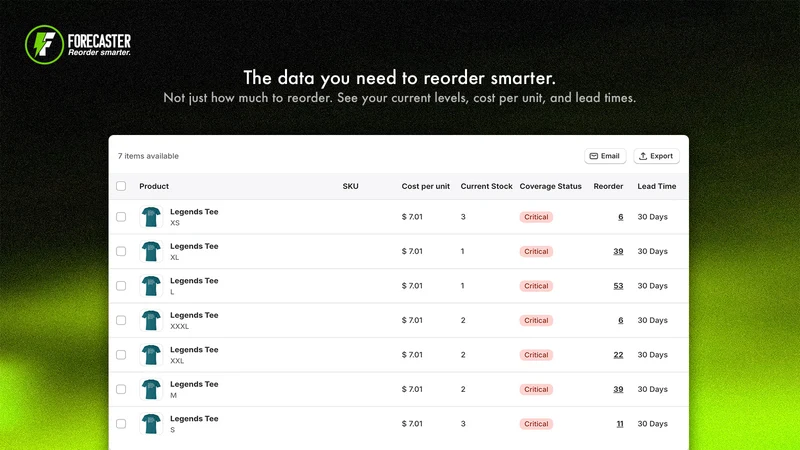
Task: Click current stock value in XL row
Action: pos(463,252)
